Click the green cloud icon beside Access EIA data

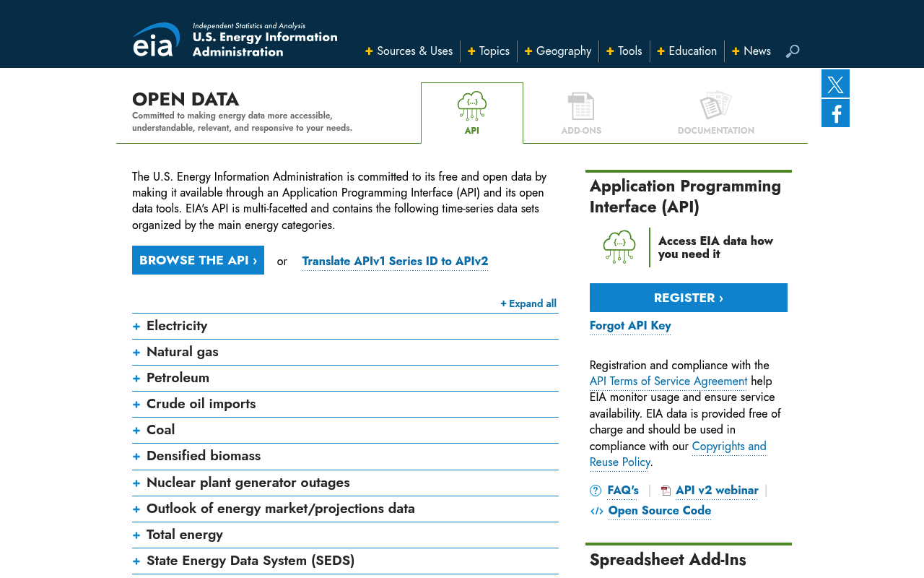pyautogui.click(x=619, y=247)
